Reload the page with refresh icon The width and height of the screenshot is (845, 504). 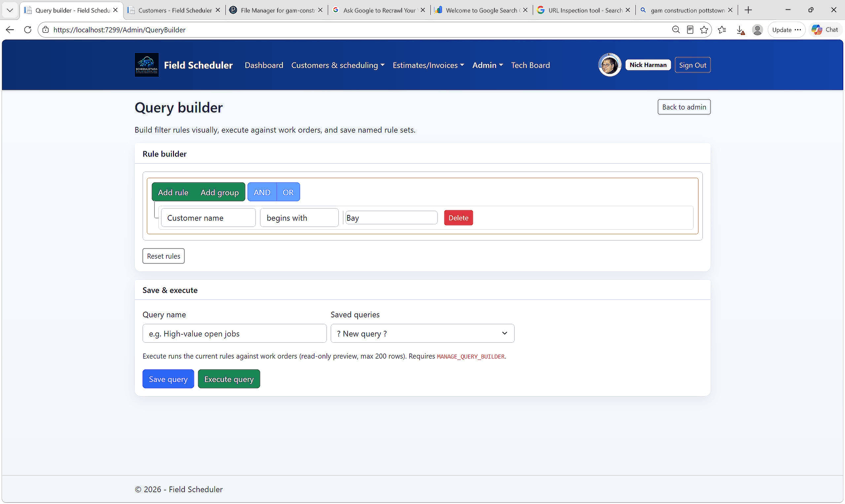tap(28, 30)
